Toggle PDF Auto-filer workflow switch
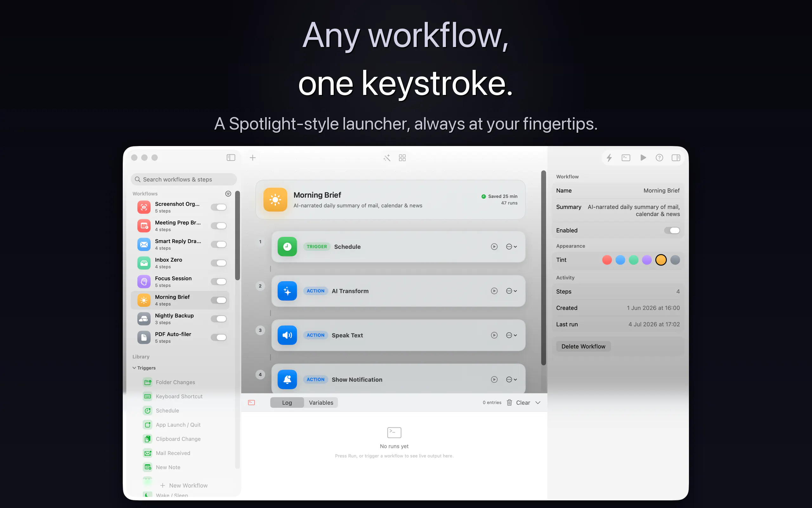This screenshot has height=508, width=812. tap(219, 337)
